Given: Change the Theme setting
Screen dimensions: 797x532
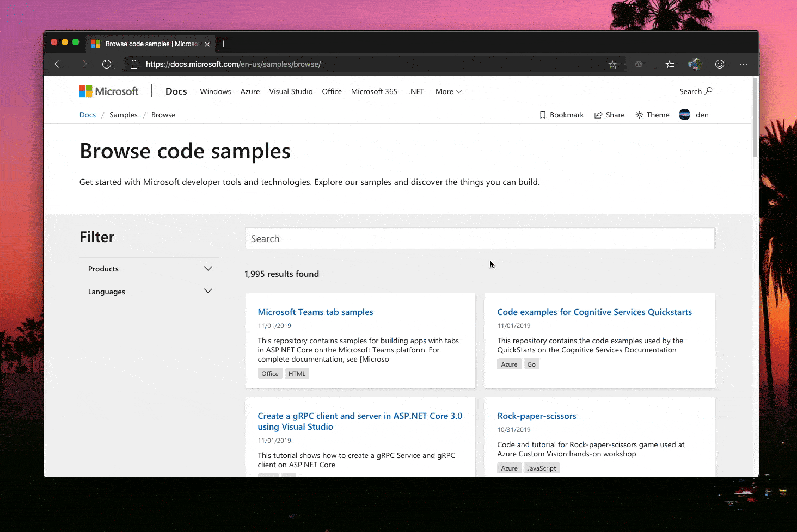Looking at the screenshot, I should pyautogui.click(x=652, y=115).
